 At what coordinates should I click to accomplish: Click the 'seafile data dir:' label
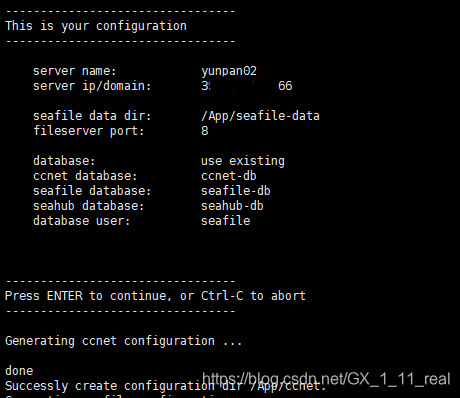[x=92, y=116]
